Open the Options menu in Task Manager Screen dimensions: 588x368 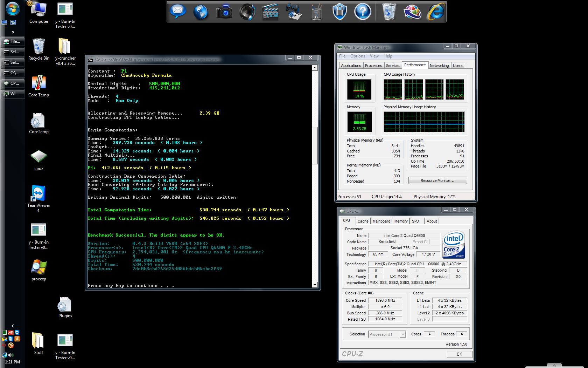click(x=357, y=56)
